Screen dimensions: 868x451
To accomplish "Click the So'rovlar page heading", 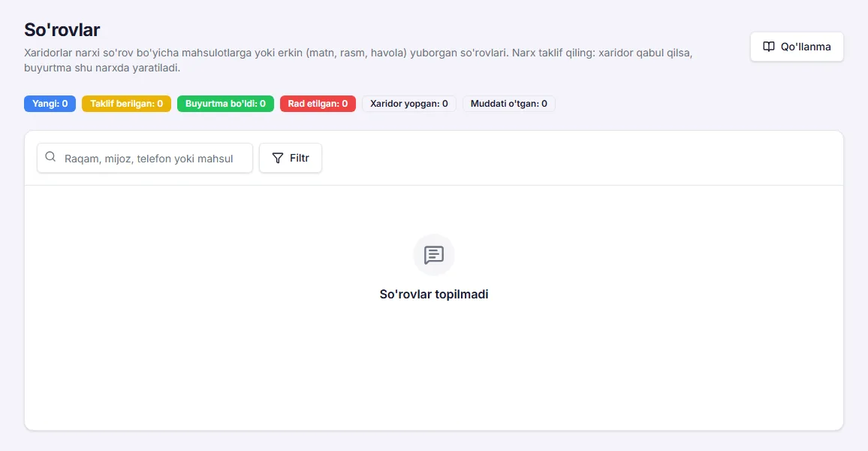I will point(62,30).
